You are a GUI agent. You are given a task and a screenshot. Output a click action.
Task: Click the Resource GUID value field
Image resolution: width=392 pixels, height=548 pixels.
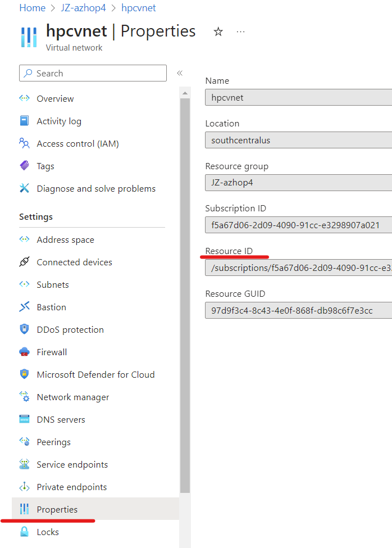298,310
